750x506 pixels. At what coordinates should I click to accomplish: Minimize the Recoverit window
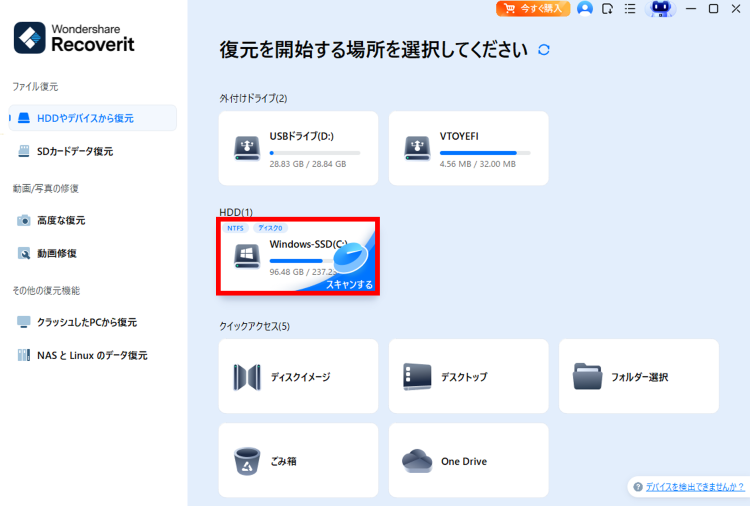tap(691, 9)
